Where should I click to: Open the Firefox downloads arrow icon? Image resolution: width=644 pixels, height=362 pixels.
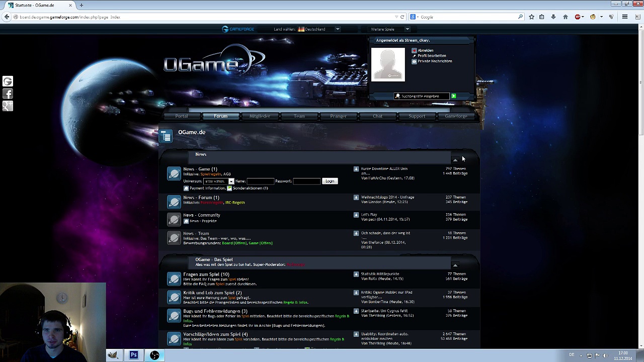pos(553,17)
